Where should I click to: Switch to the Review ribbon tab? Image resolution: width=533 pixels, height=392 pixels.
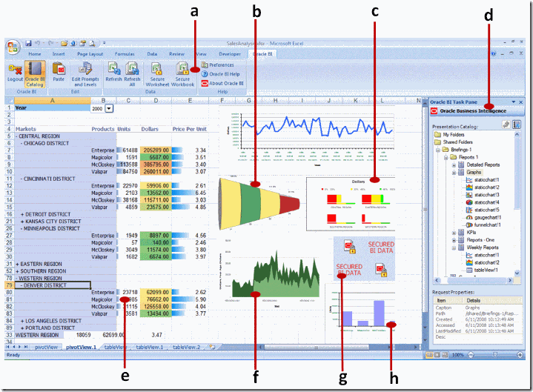(x=176, y=54)
